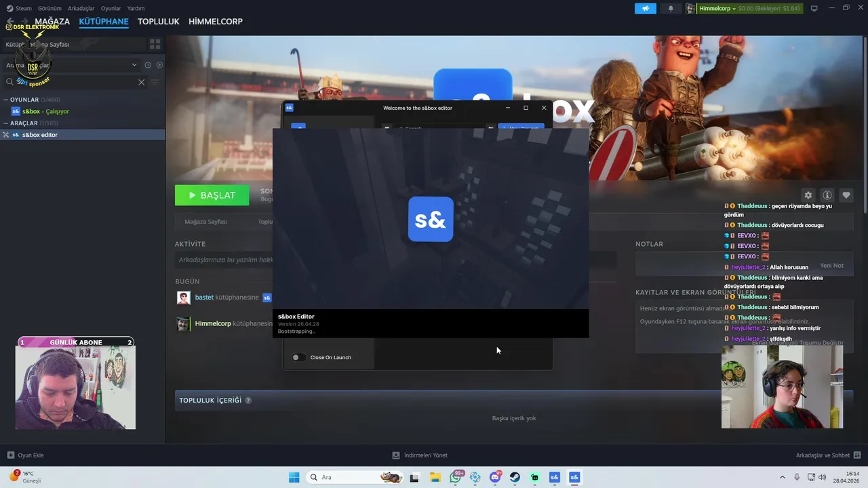Click the game info icon
Screen dimensions: 868x488
coord(827,195)
